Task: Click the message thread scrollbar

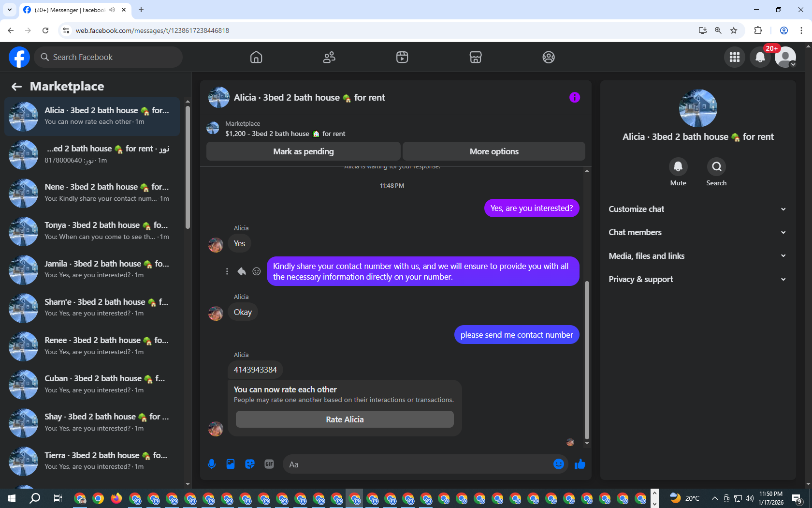Action: [x=587, y=359]
